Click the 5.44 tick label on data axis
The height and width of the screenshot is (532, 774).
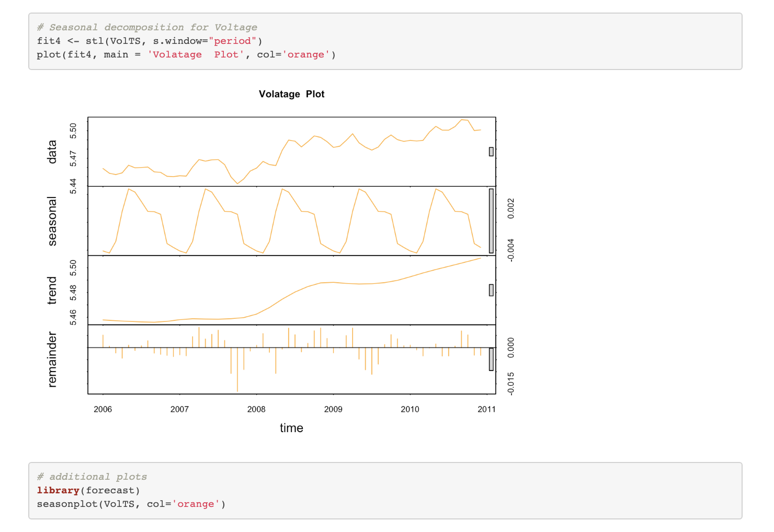point(73,186)
